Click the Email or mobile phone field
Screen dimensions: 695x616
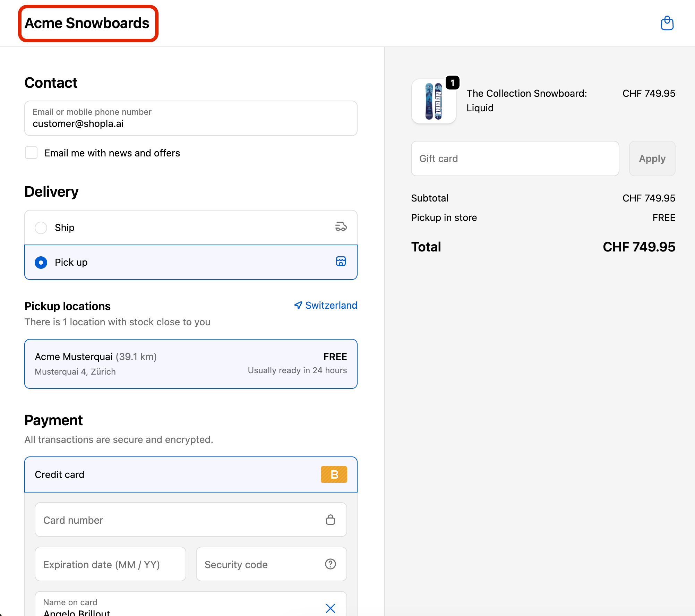(191, 119)
